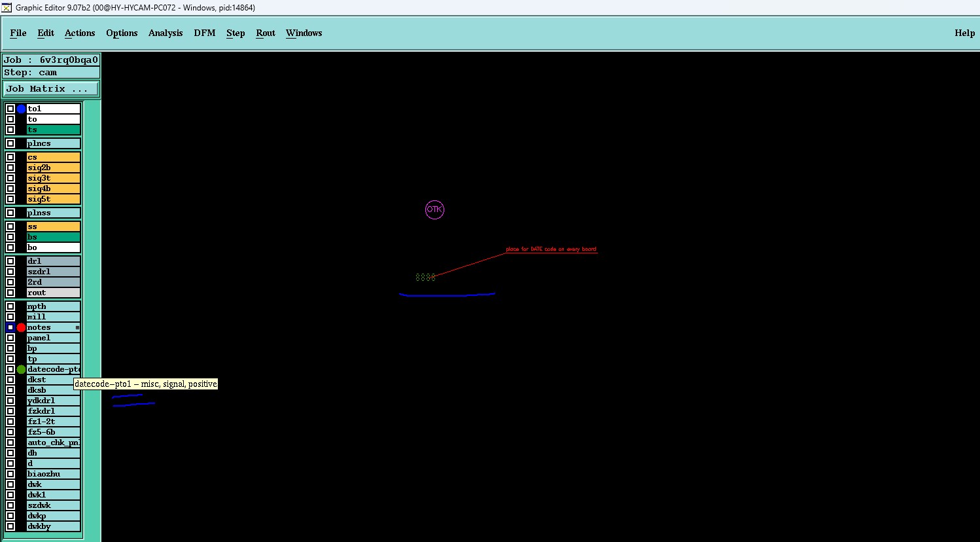Toggle the checkbox for layer rout
The width and height of the screenshot is (980, 542).
10,293
